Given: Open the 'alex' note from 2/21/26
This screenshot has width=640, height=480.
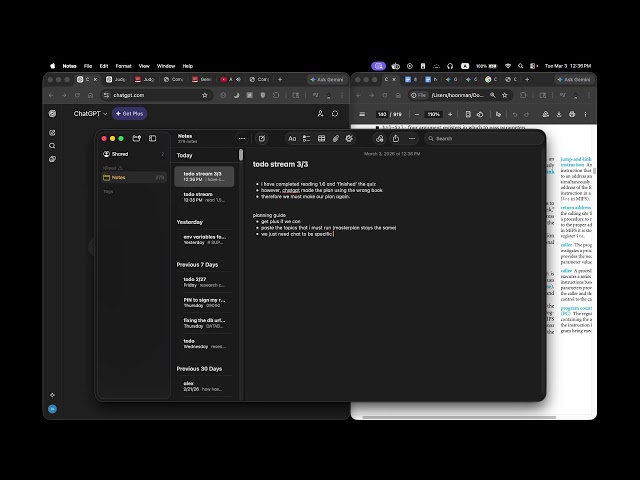Looking at the screenshot, I should pyautogui.click(x=204, y=386).
